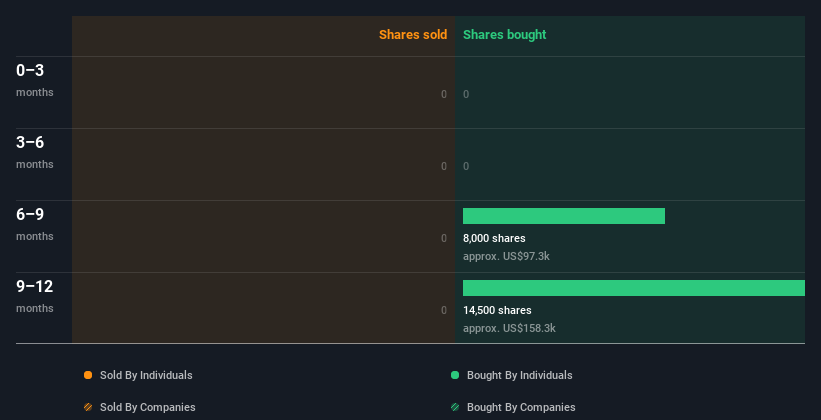Click the striped Bought By Companies legend icon

(x=455, y=407)
